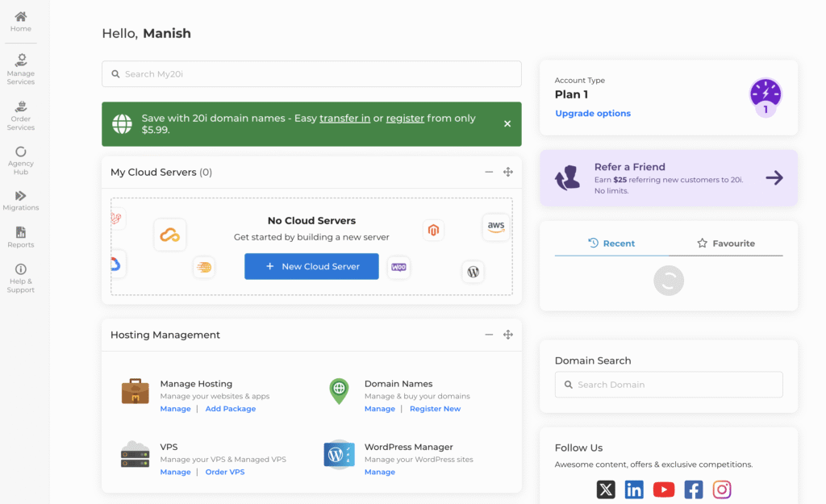
Task: Click the Help & Support sidebar icon
Action: (x=21, y=269)
